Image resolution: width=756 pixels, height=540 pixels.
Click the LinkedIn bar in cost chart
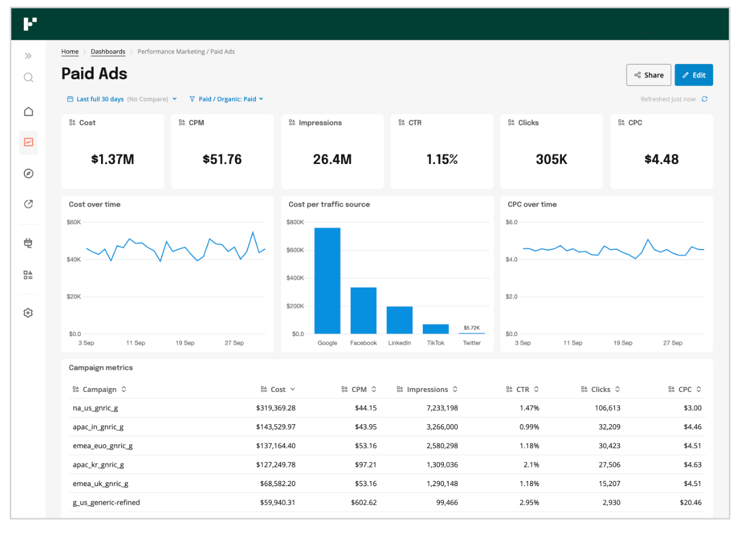[x=400, y=320]
